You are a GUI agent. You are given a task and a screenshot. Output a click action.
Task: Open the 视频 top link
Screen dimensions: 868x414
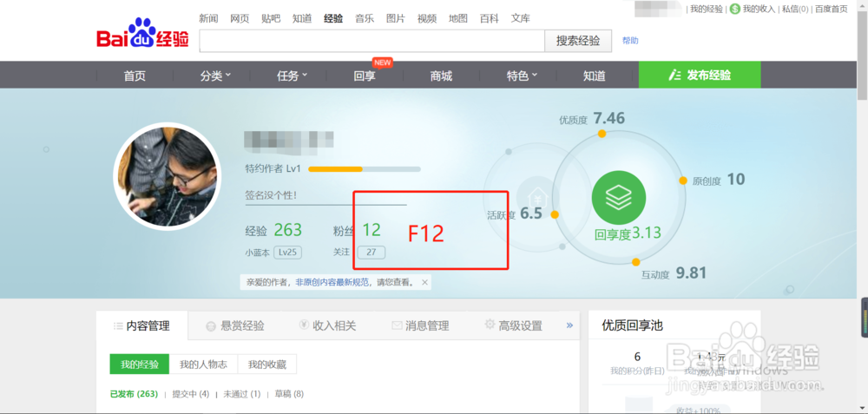pos(427,18)
